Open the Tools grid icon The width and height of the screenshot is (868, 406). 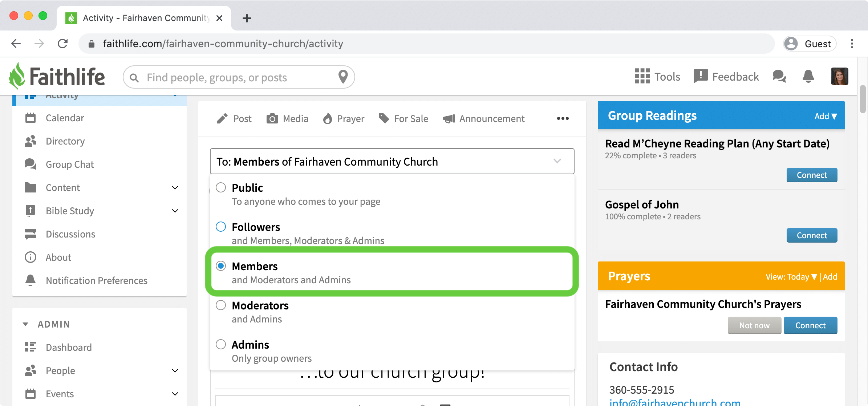tap(642, 76)
